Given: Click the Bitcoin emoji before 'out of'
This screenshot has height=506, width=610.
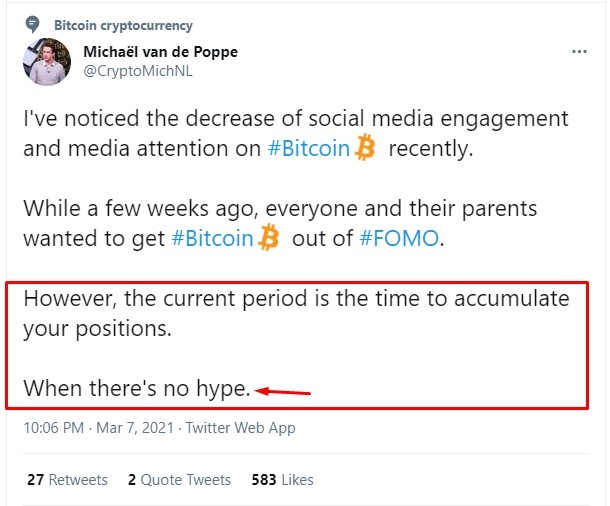Looking at the screenshot, I should [x=269, y=237].
